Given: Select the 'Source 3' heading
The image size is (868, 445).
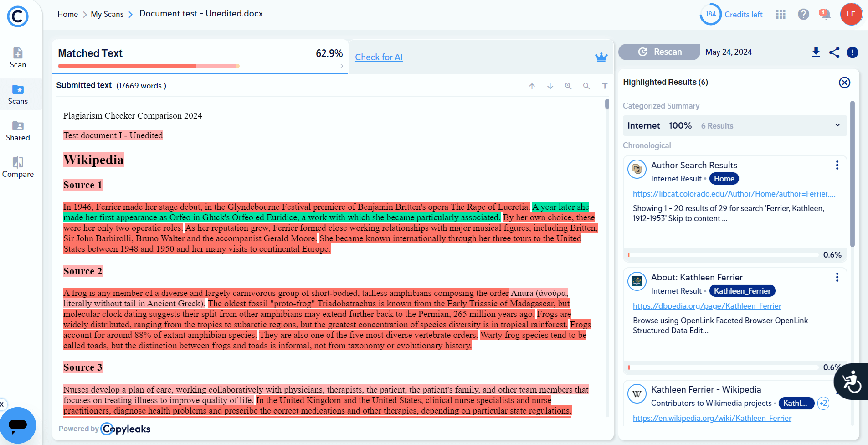Looking at the screenshot, I should point(82,367).
